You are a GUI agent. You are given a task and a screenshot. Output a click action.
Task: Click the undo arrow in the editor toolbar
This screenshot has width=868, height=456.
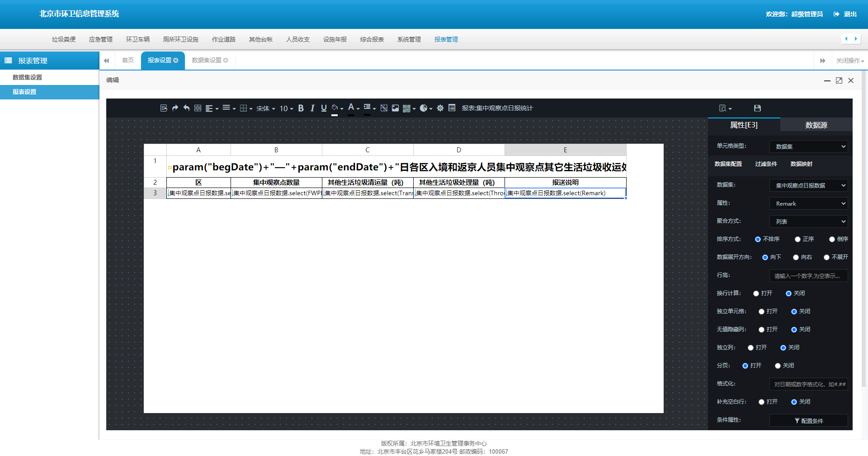[x=186, y=108]
